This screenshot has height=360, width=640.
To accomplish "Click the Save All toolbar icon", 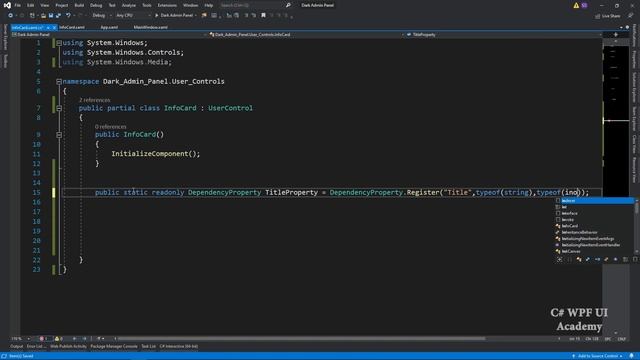I will coord(58,16).
